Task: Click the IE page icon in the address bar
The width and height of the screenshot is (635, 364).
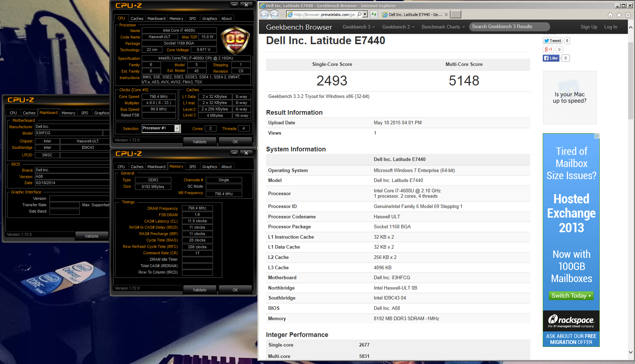Action: 290,14
